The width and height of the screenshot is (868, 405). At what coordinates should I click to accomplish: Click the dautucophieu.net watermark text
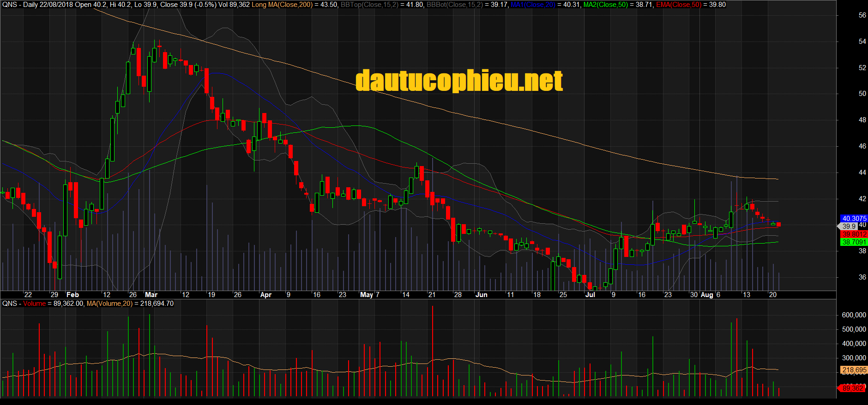point(459,81)
